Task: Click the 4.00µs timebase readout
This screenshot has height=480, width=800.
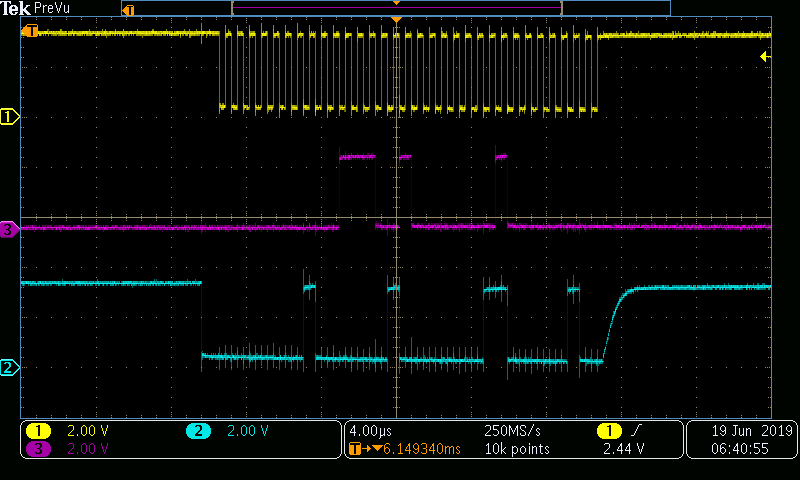Action: pos(370,431)
